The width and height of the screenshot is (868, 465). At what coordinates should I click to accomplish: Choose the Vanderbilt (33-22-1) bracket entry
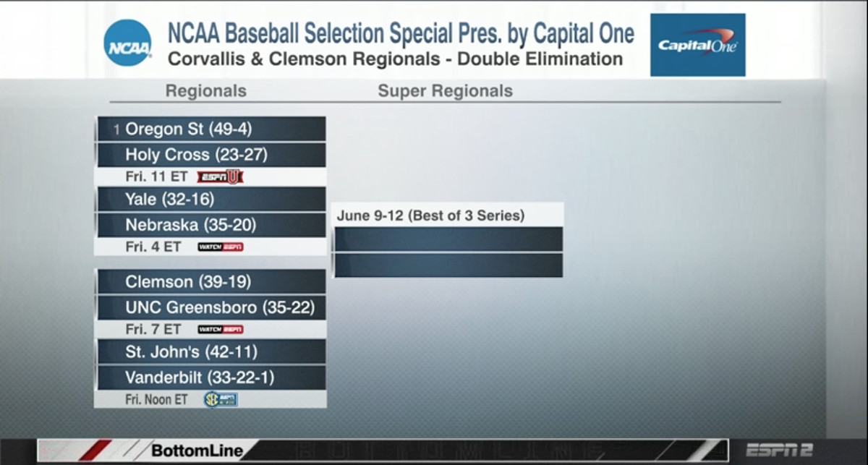(x=211, y=377)
